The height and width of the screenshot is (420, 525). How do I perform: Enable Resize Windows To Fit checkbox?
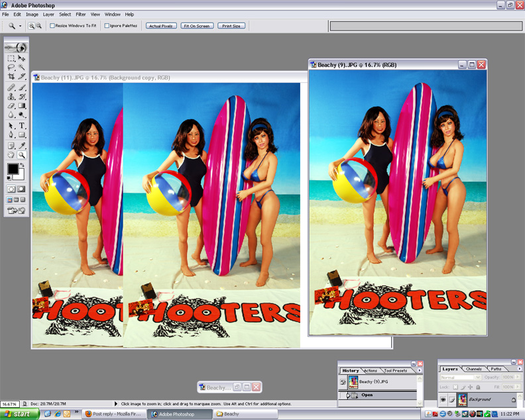pyautogui.click(x=52, y=26)
